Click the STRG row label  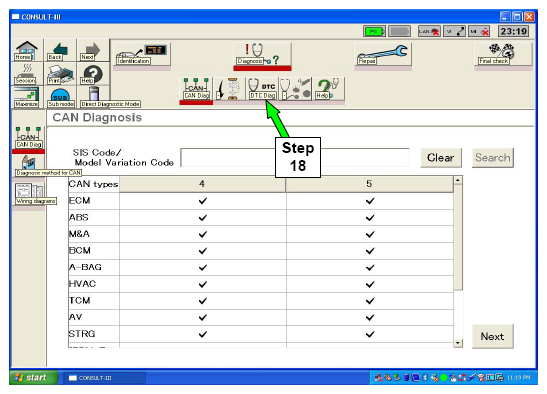pyautogui.click(x=82, y=334)
